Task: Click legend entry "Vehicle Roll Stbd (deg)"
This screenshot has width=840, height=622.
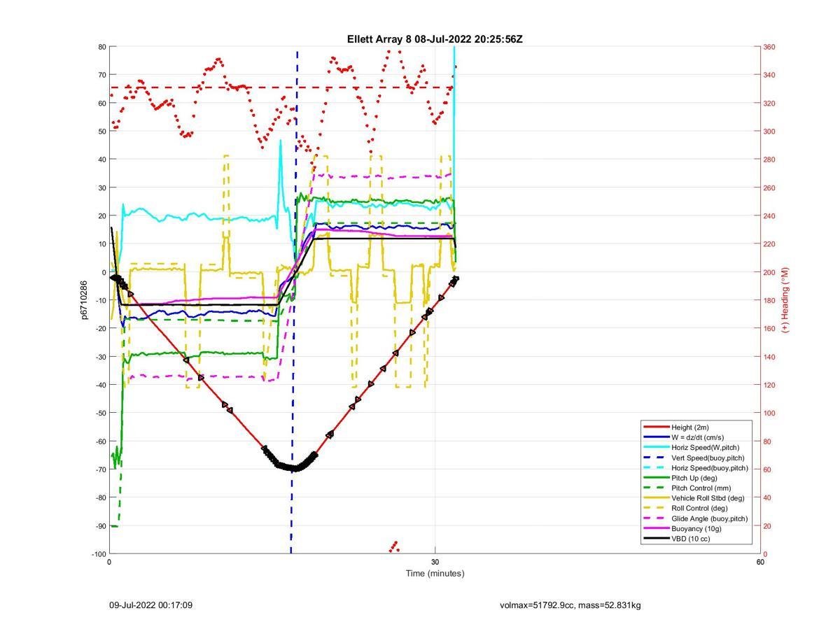Action: tap(708, 498)
